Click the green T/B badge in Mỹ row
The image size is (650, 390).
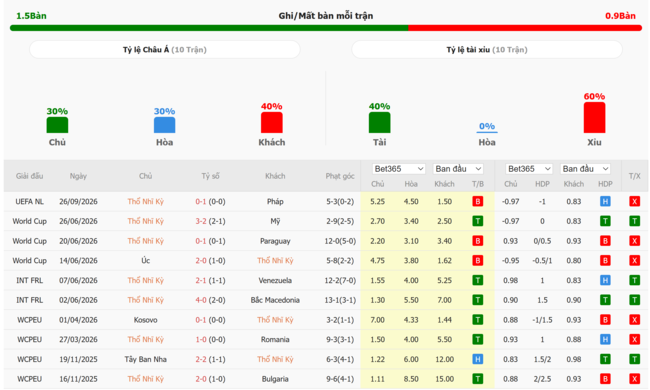coord(478,221)
